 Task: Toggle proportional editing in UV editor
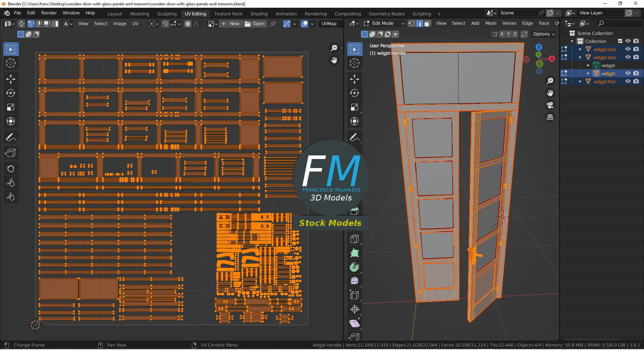point(188,23)
